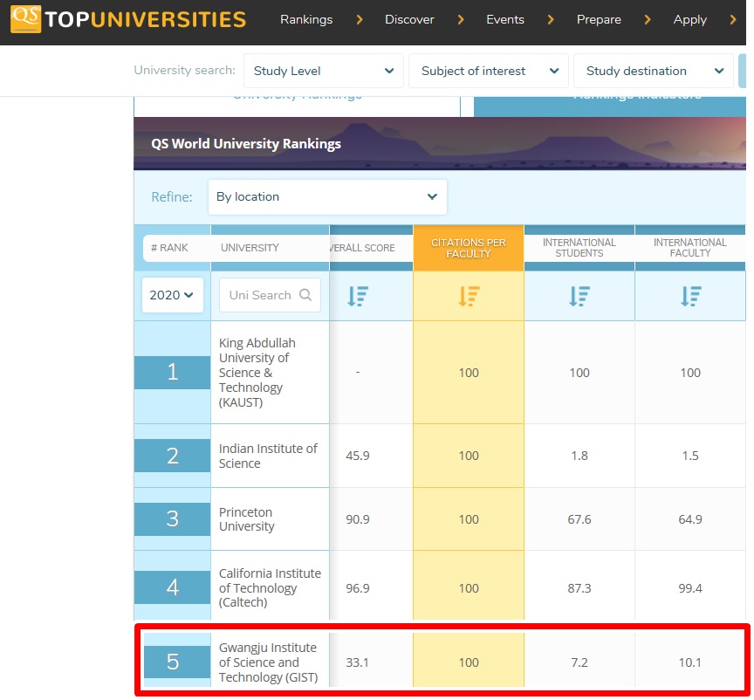Open the Prepare menu
The image size is (754, 700).
(599, 19)
